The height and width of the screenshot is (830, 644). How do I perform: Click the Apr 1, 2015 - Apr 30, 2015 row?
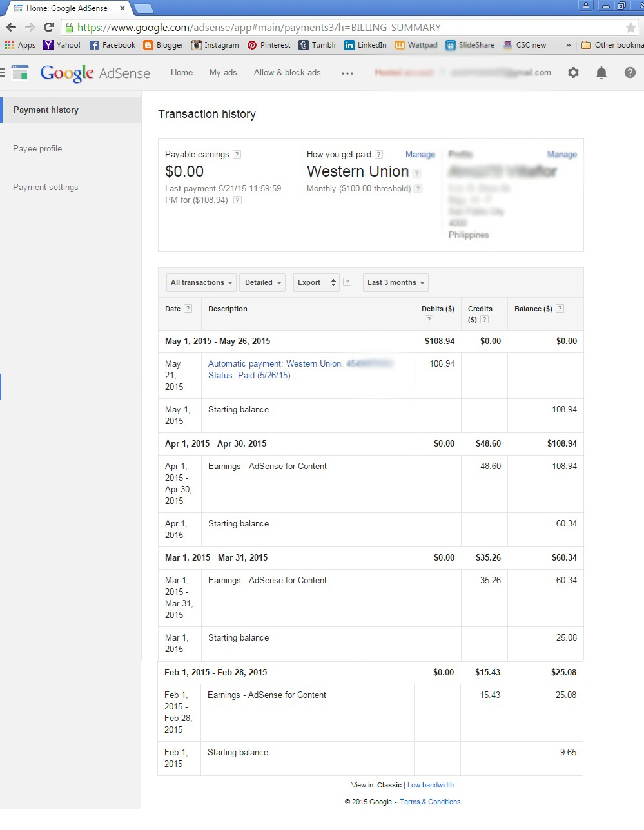(371, 444)
